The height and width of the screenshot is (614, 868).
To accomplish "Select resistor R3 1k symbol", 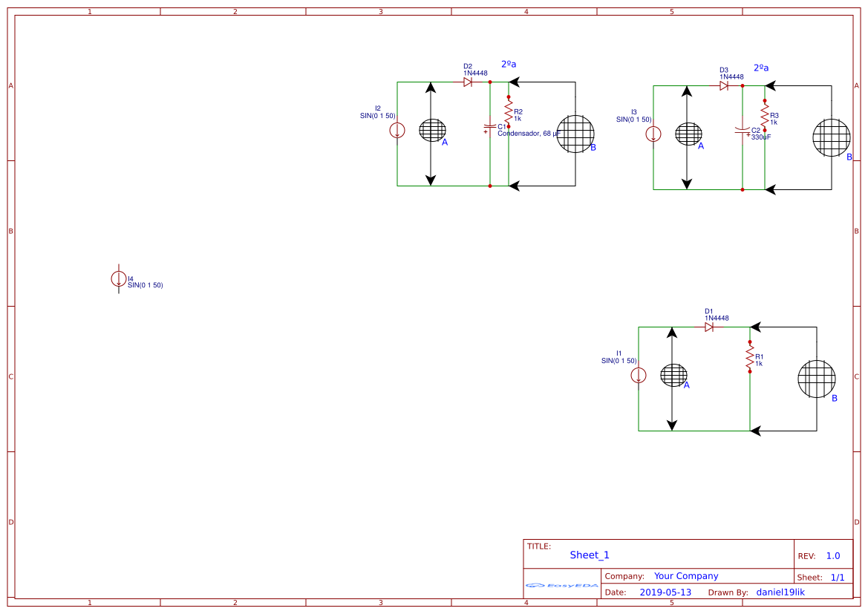I will (x=765, y=115).
